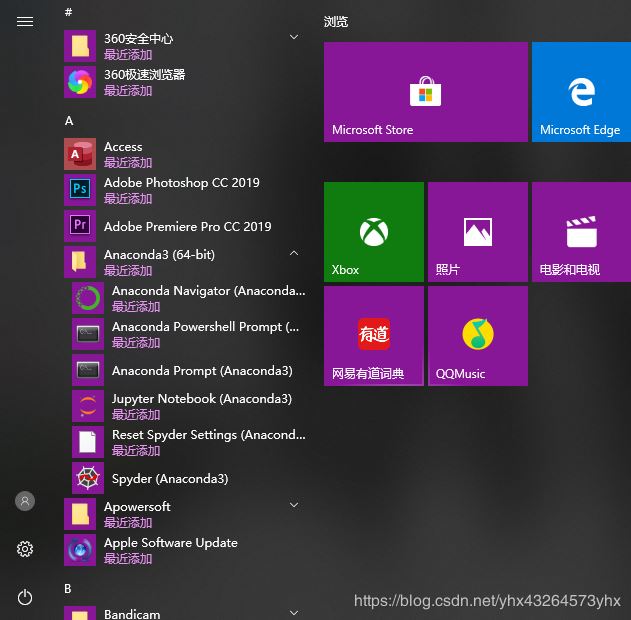Image resolution: width=631 pixels, height=620 pixels.
Task: Open the hamburger menu in the Start sidebar
Action: click(25, 21)
